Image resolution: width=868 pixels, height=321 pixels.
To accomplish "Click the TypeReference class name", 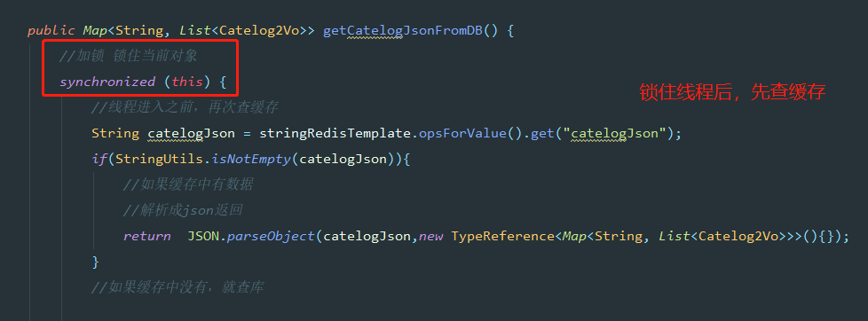I will 502,237.
